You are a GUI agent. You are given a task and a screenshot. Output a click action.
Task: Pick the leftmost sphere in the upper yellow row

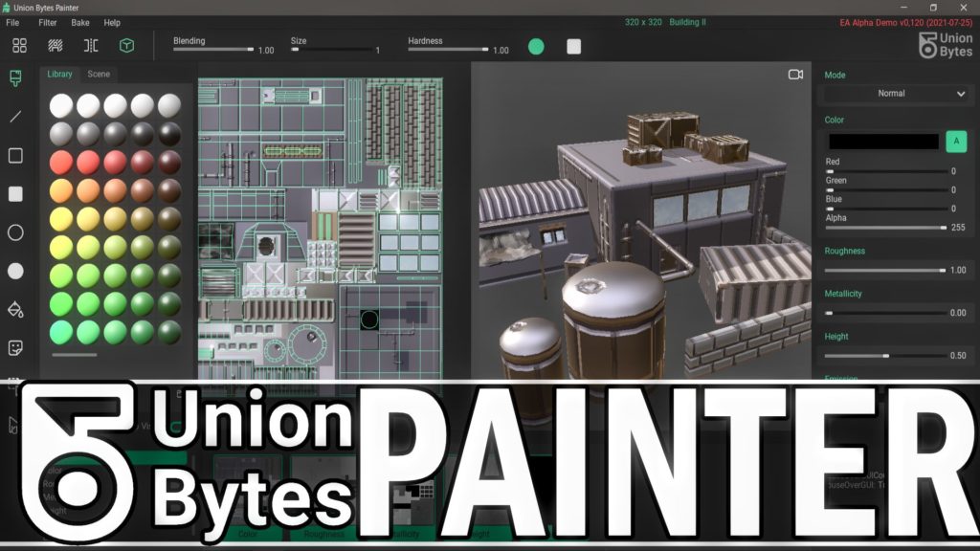coord(60,219)
